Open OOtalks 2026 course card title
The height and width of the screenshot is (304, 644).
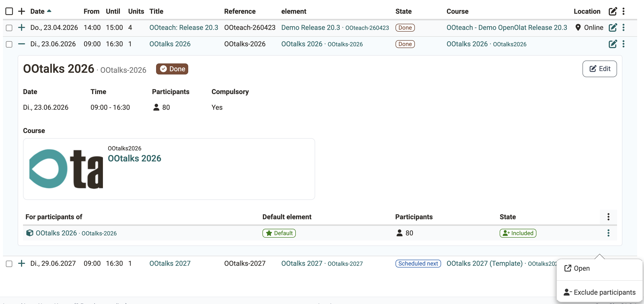pos(135,158)
